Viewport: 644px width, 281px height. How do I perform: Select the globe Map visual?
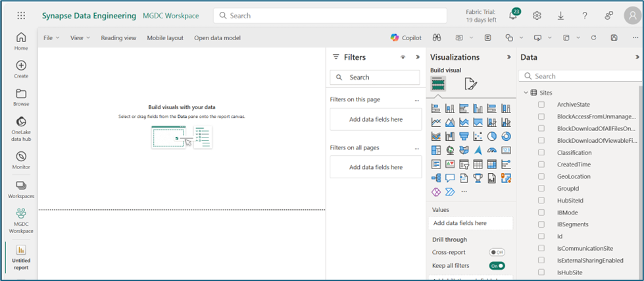(450, 150)
